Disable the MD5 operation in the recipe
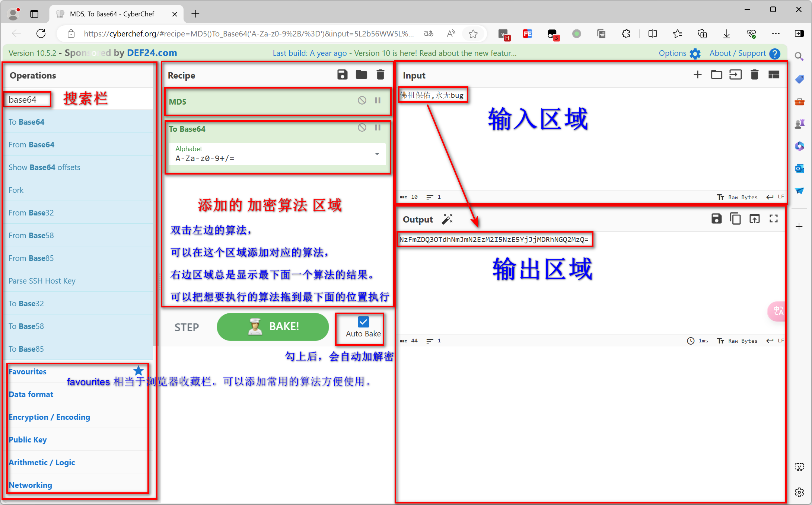This screenshot has width=812, height=505. point(362,100)
